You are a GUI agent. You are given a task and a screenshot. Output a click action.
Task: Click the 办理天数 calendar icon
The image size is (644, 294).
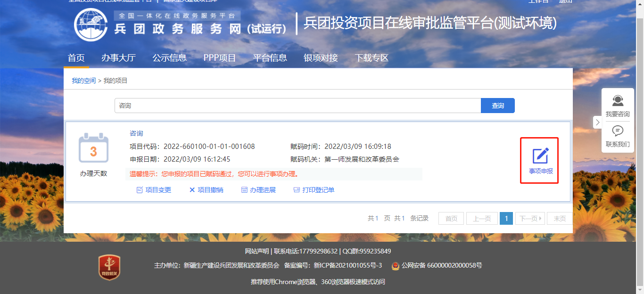pyautogui.click(x=93, y=148)
